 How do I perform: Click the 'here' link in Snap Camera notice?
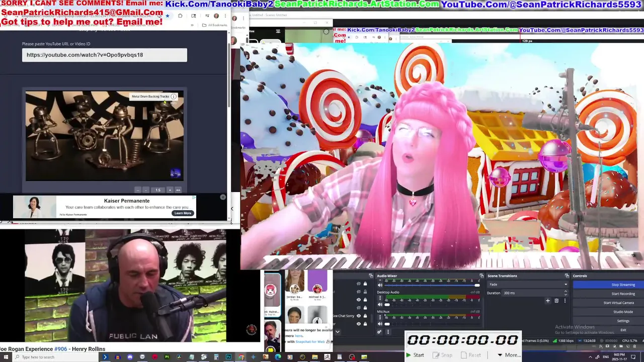click(x=299, y=336)
